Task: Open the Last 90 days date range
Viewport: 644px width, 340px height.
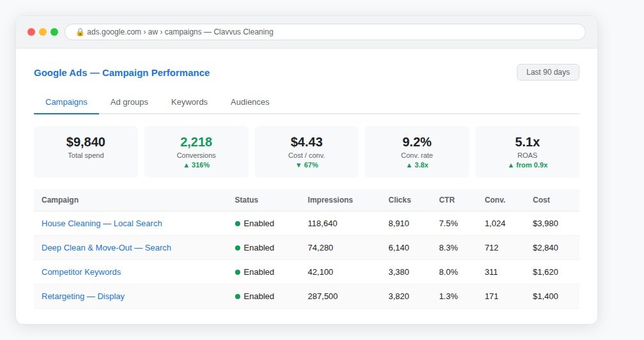Action: tap(548, 72)
